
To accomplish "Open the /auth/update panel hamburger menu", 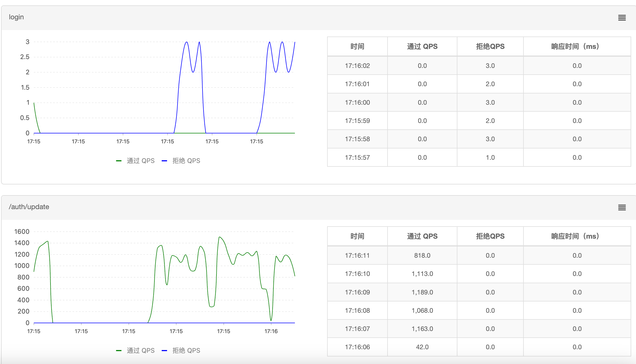I will 622,208.
